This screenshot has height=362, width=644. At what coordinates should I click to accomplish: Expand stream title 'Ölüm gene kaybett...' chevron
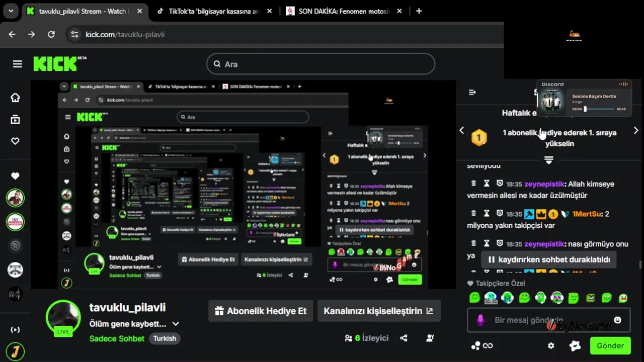pyautogui.click(x=176, y=324)
